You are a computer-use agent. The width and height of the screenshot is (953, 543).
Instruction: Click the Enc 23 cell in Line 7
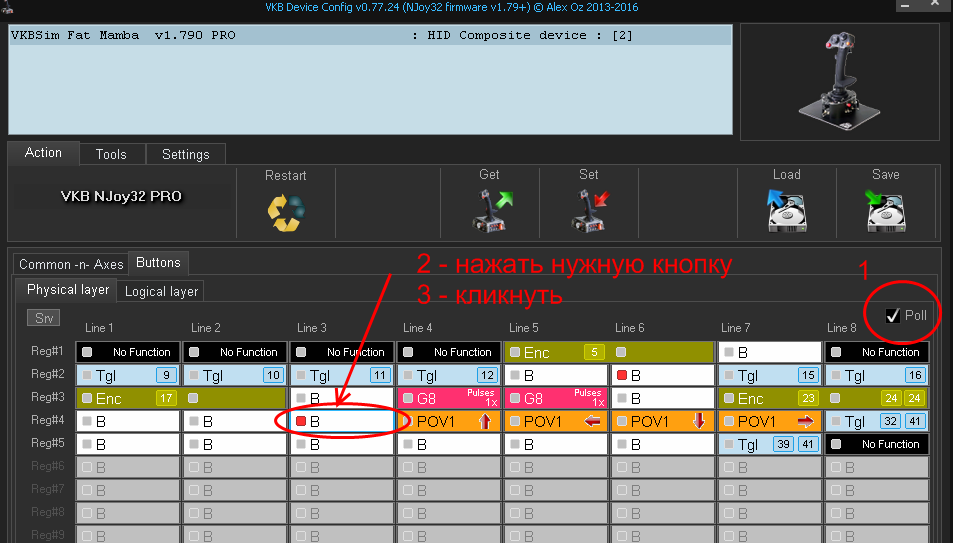[x=770, y=398]
